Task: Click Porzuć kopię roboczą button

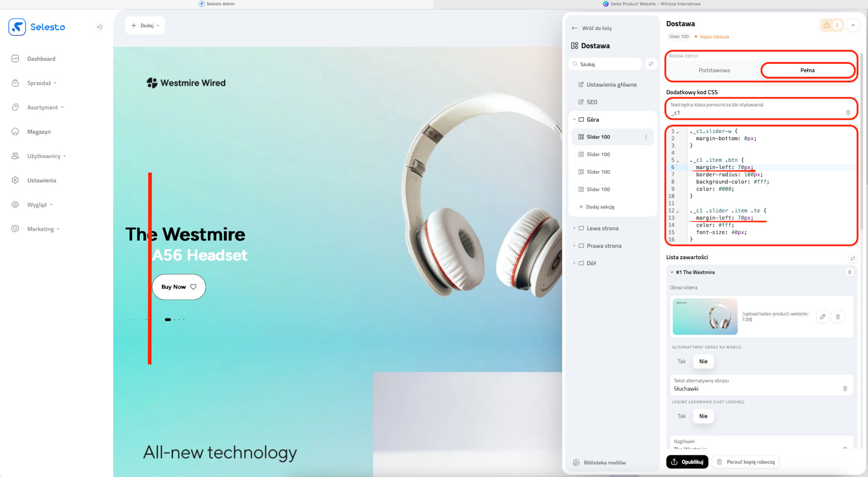Action: 746,462
